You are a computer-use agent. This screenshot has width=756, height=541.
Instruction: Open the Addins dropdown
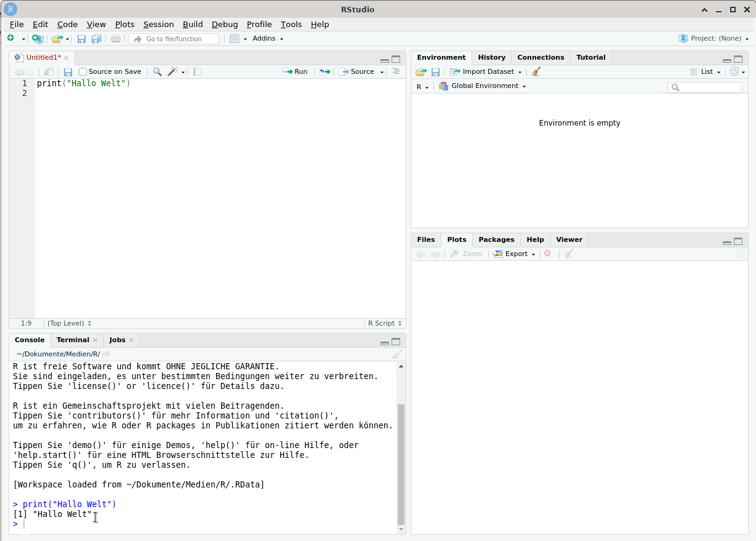pyautogui.click(x=268, y=38)
